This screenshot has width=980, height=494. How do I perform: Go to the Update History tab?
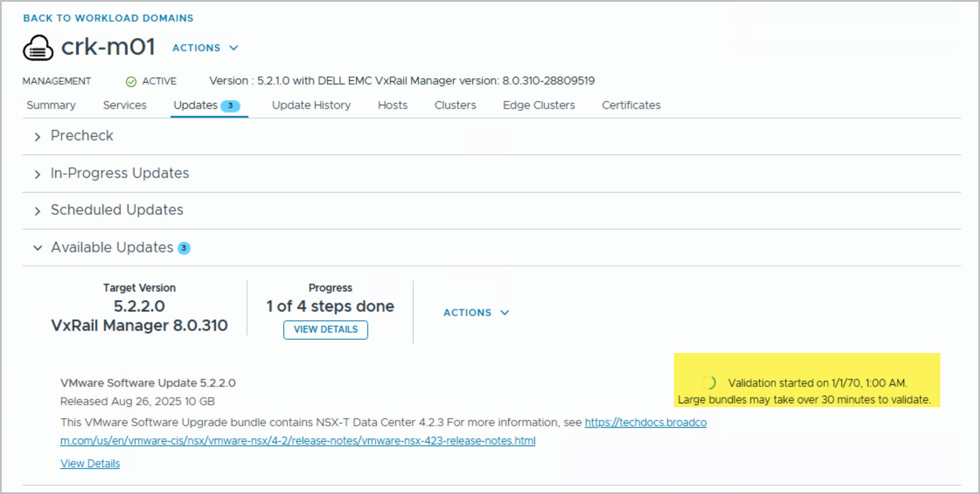pos(311,105)
